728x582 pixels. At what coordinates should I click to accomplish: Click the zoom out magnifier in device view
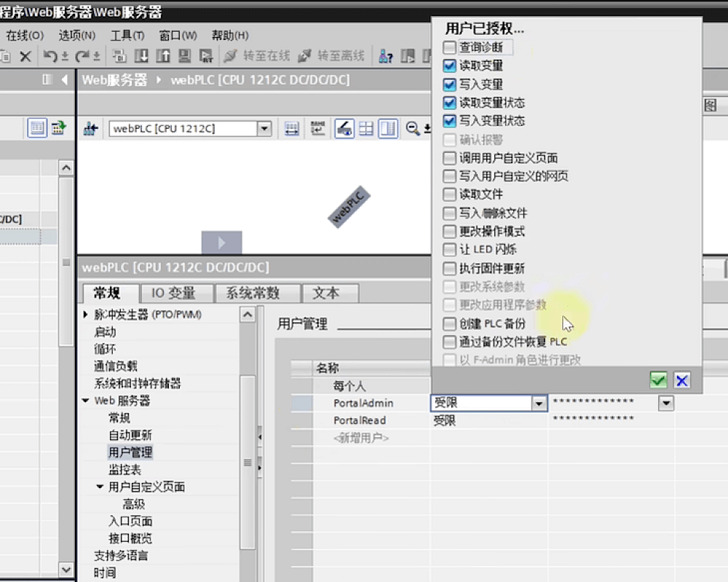(x=411, y=128)
